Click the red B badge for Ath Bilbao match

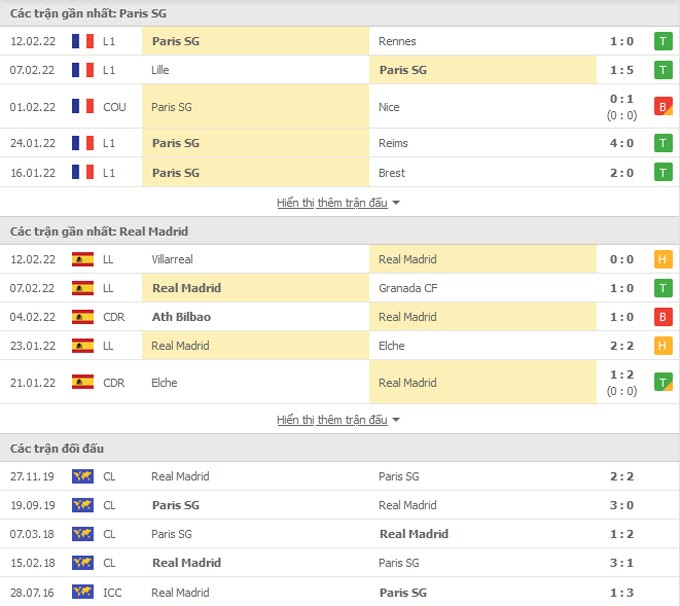click(663, 317)
